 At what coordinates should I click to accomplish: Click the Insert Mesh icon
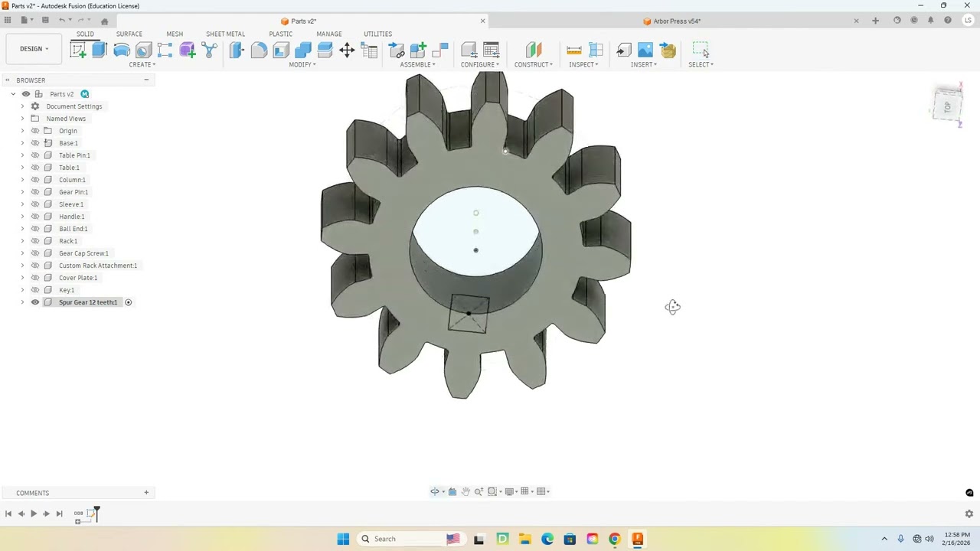click(668, 51)
